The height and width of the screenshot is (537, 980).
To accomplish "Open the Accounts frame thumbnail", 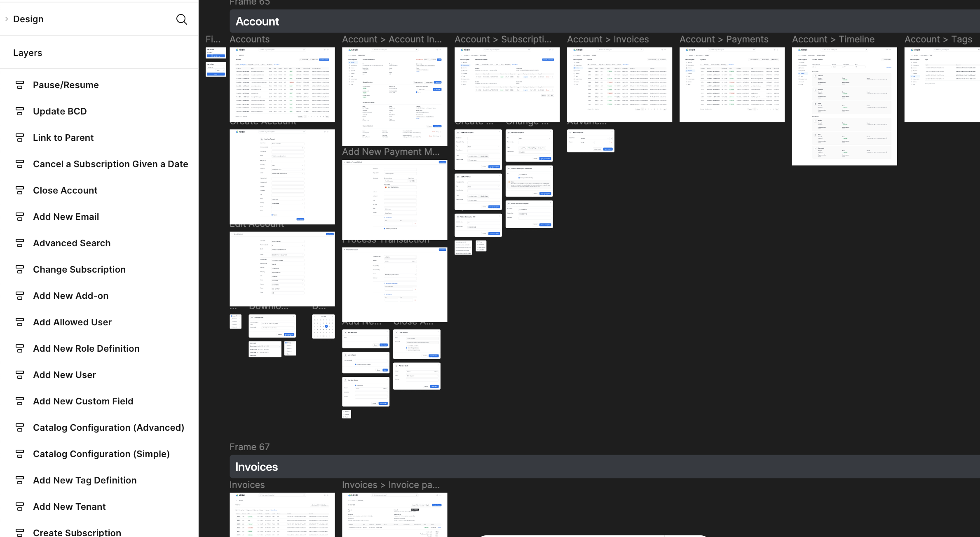I will 282,84.
